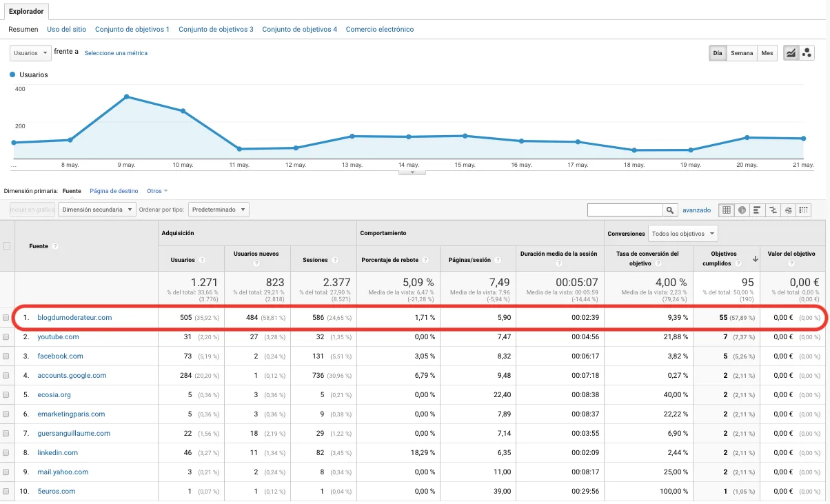Click the avanzado filter link
Image resolution: width=830 pixels, height=504 pixels.
click(x=696, y=210)
